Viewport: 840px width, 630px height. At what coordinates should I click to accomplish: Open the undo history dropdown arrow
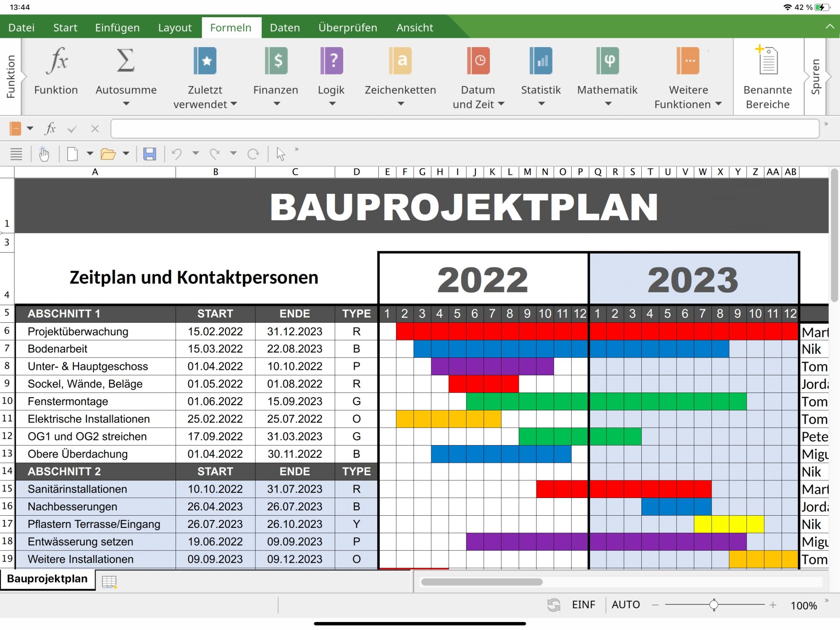[x=196, y=153]
